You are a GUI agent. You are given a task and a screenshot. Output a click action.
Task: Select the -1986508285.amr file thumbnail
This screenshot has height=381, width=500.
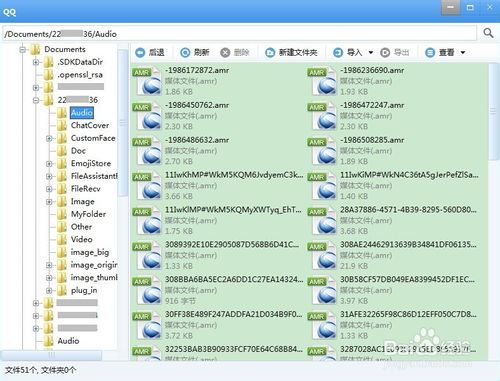(322, 151)
